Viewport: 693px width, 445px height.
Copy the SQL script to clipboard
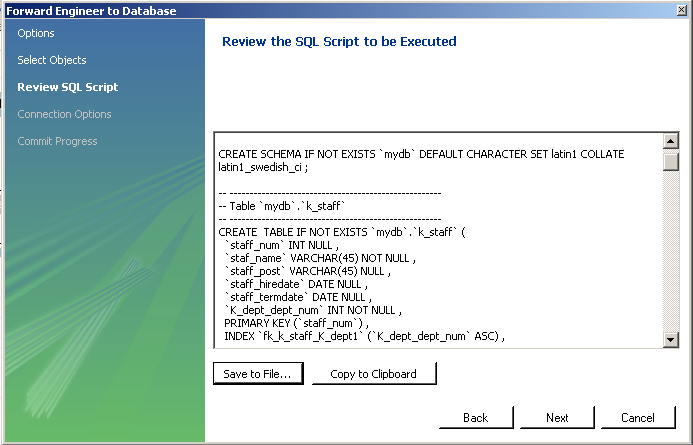click(x=374, y=373)
